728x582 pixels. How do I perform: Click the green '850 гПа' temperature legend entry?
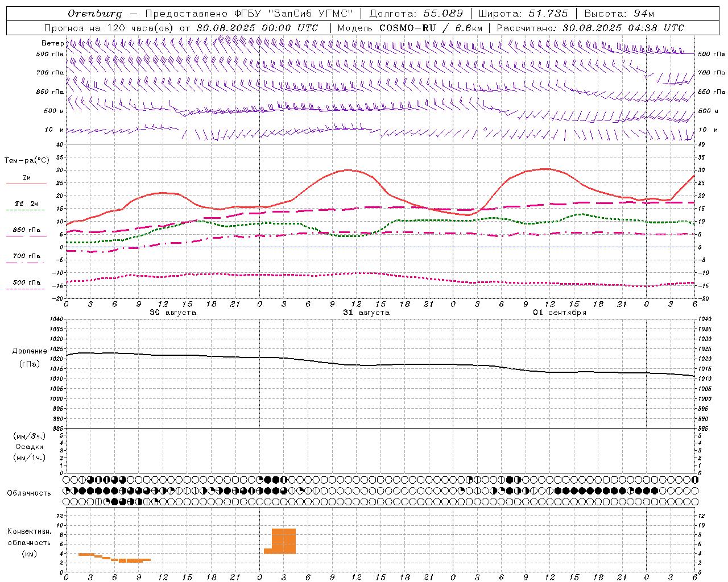click(x=26, y=230)
